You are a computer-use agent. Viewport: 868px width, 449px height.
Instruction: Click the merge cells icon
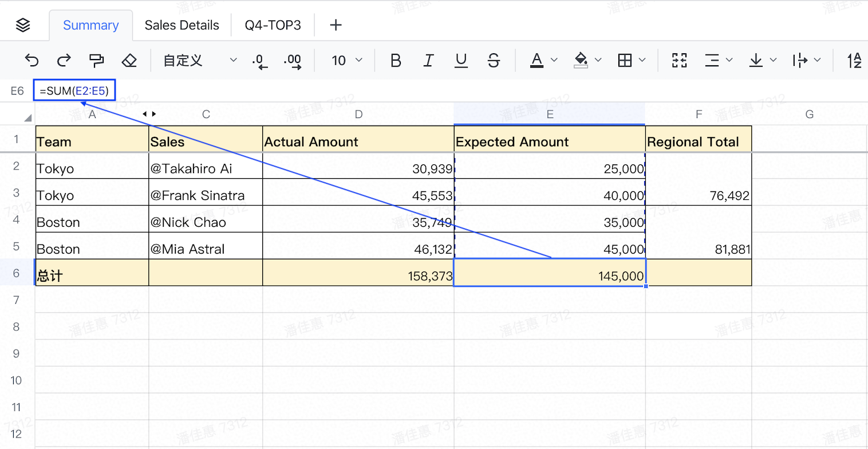click(x=680, y=60)
